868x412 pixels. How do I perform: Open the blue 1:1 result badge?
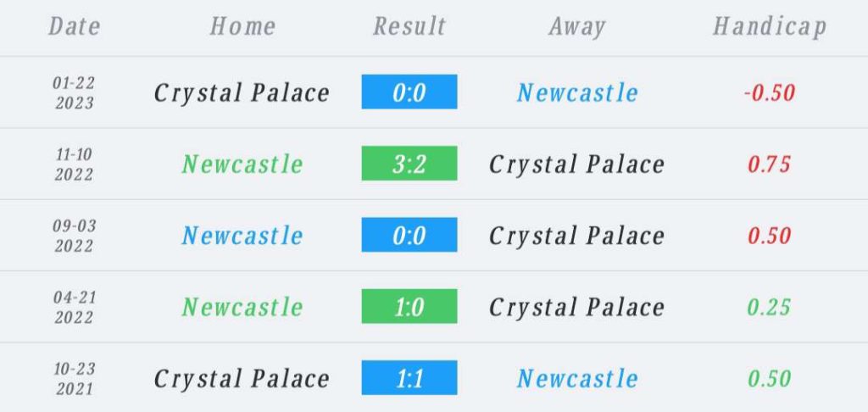409,378
